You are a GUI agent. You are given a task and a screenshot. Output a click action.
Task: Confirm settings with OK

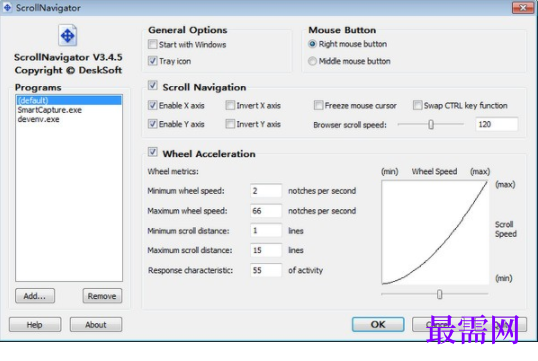point(378,324)
